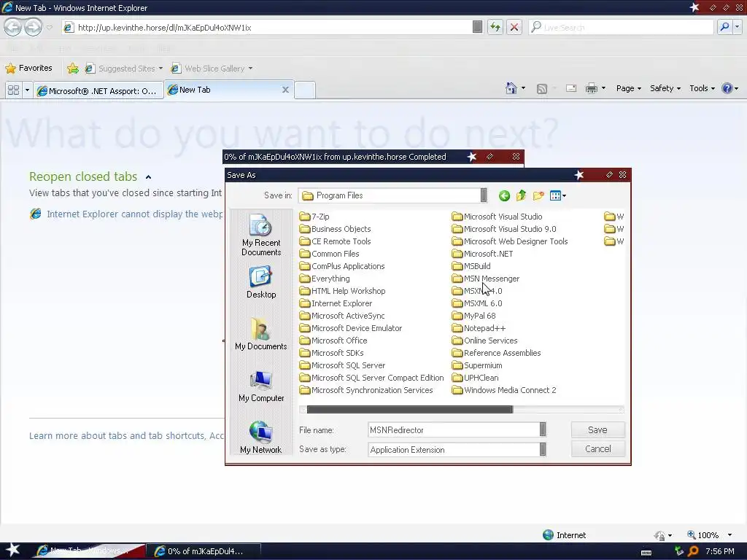Click the Quick Tabs grid icon
Screen dimensions: 747x560
point(13,90)
